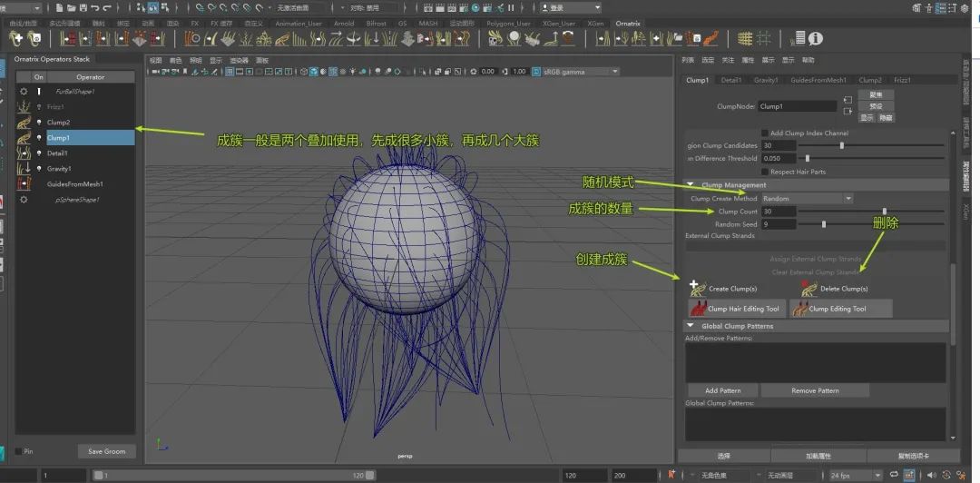Click the first add-hair icon on Ornatrix shelf
Screen dimensions: 980x483
click(15, 38)
